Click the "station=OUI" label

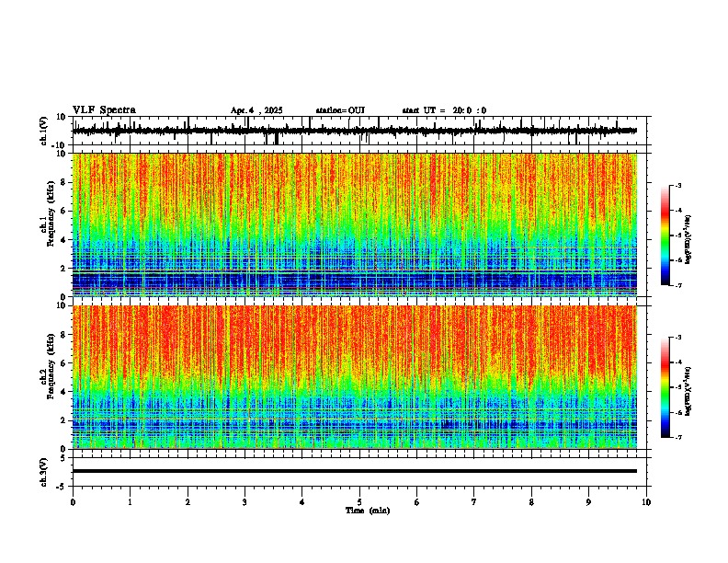click(x=340, y=110)
